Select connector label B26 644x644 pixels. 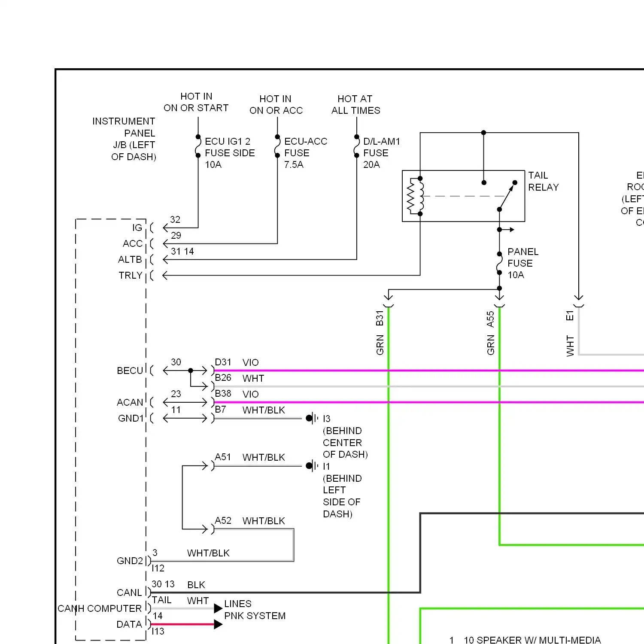(223, 378)
